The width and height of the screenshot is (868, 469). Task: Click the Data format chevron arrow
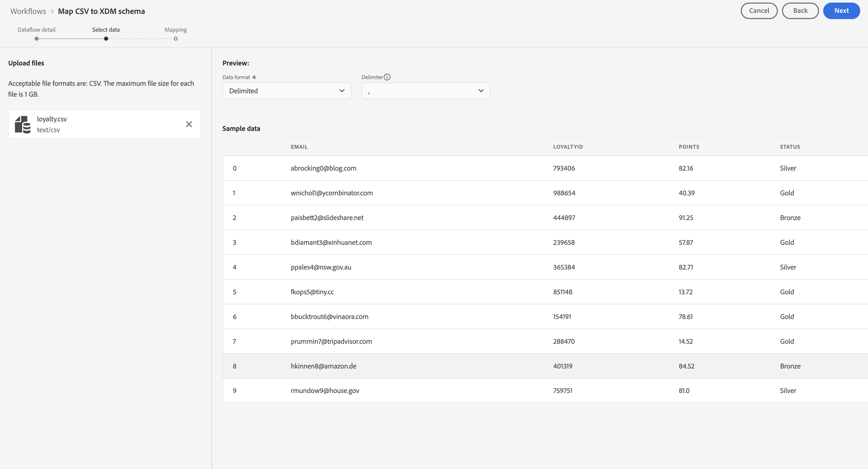click(342, 91)
